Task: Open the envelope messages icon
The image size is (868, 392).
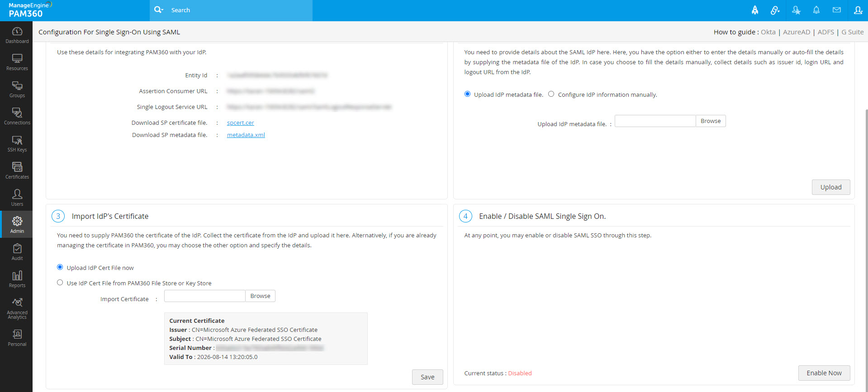Action: coord(837,10)
